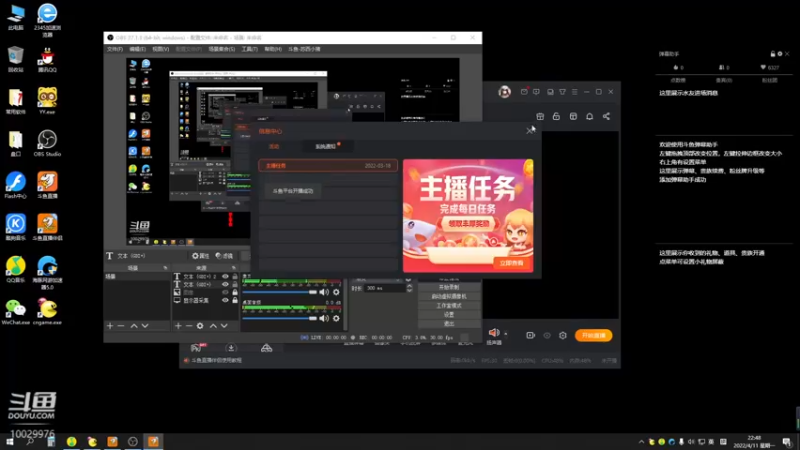Open the View menu in OBS
The width and height of the screenshot is (800, 450).
point(160,49)
